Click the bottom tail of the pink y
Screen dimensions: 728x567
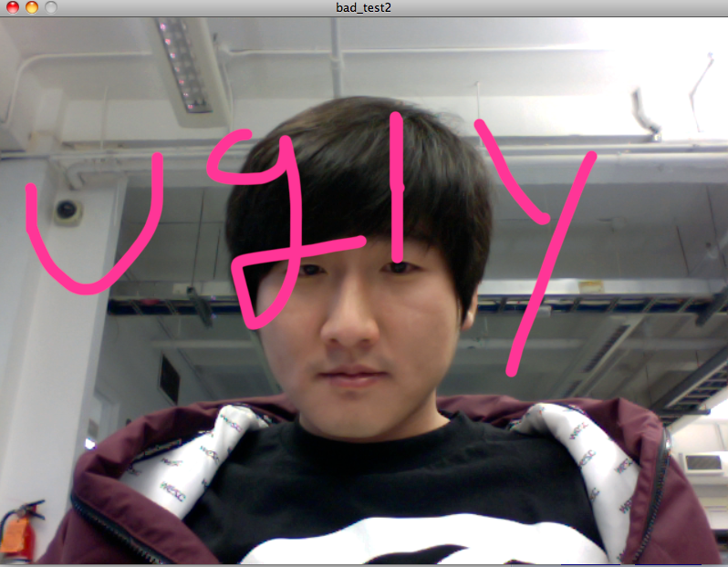point(514,366)
